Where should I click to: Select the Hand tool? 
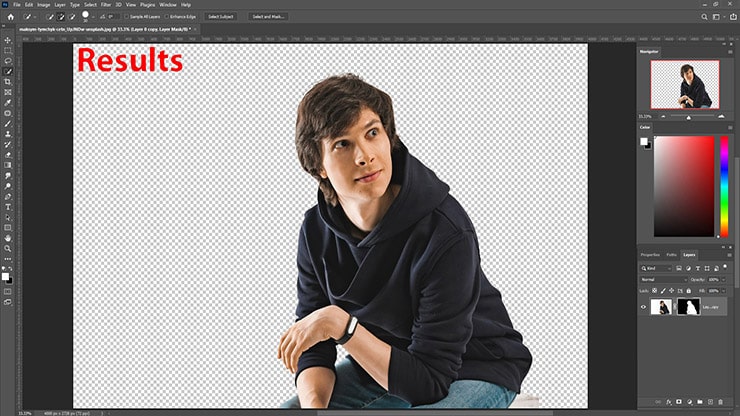[x=8, y=238]
